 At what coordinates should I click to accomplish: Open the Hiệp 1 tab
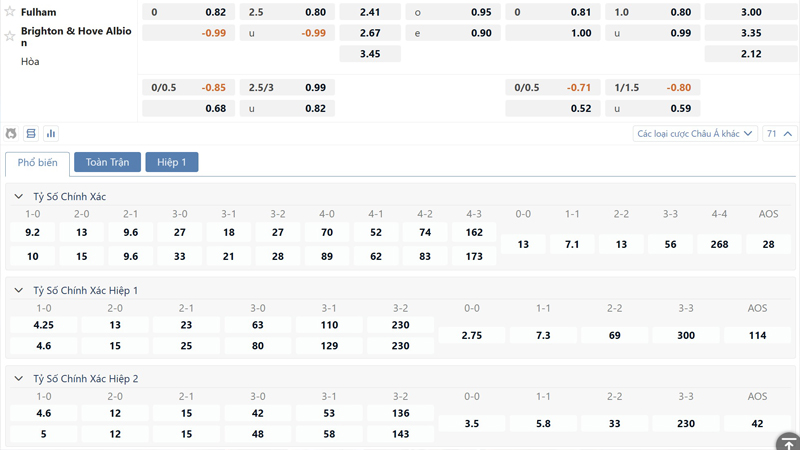[172, 162]
